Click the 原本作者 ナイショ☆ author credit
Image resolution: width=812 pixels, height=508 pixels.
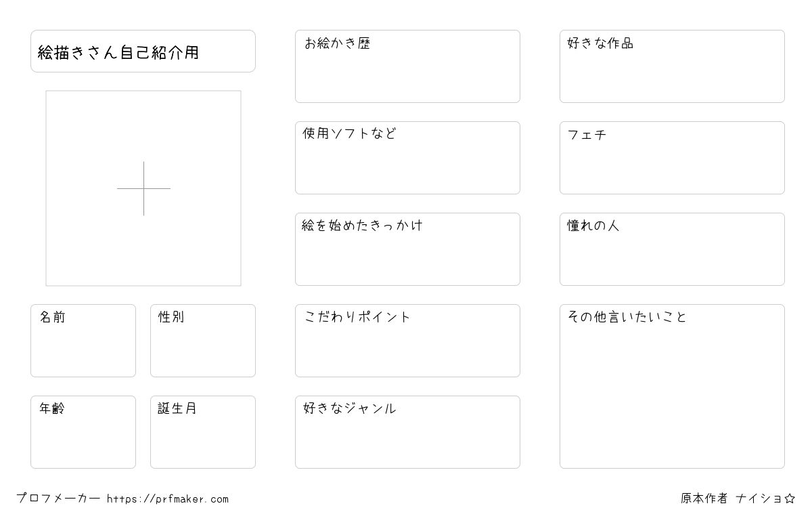[731, 499]
